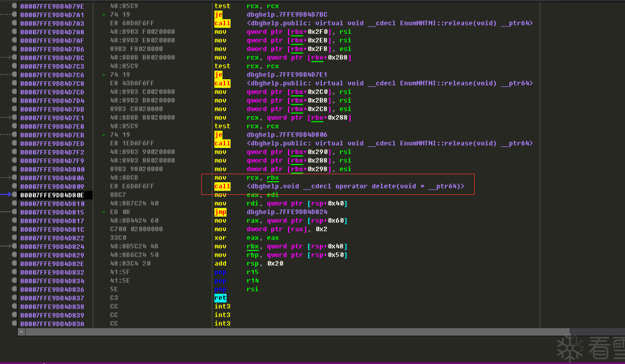Click je dbghelp.7FFE9DB4D806 instruction
The height and width of the screenshot is (364, 625).
[271, 135]
